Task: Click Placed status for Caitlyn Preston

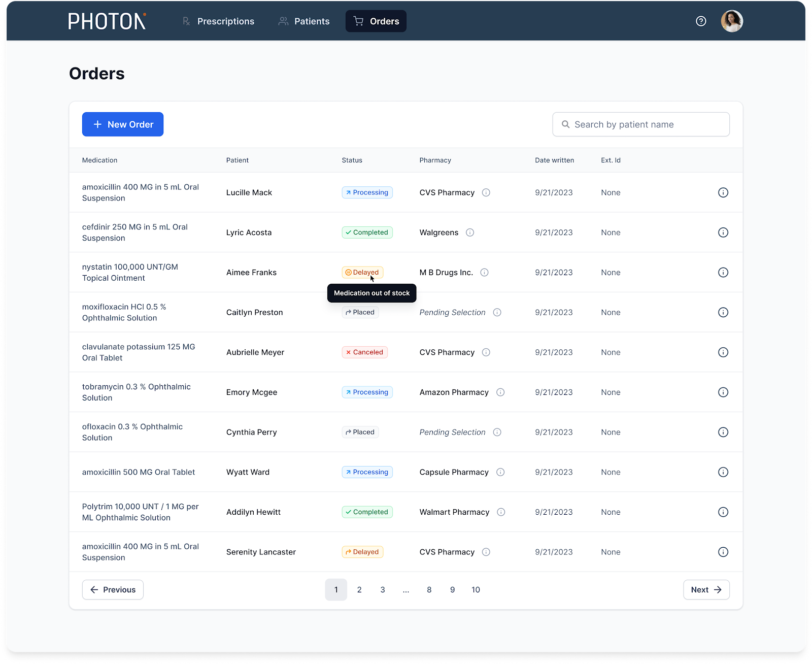Action: coord(360,312)
